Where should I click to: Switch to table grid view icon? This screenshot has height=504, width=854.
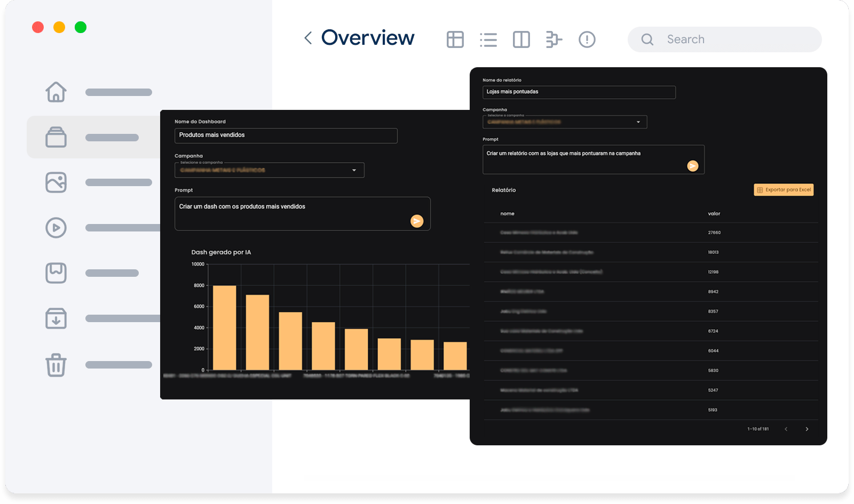click(x=455, y=39)
